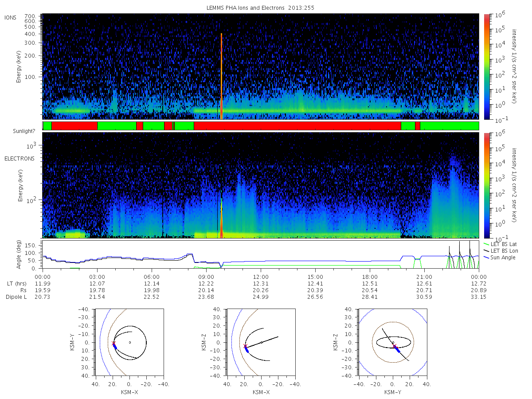The width and height of the screenshot is (532, 399).
Task: Click the KSM-X versus KSM-Z orbit plot
Action: (x=261, y=342)
